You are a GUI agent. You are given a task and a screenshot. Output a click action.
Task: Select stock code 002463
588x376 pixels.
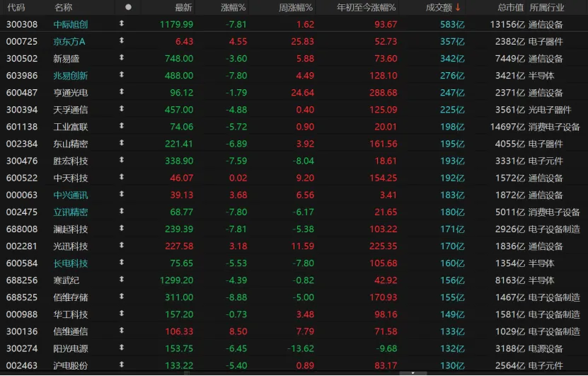[22, 365]
